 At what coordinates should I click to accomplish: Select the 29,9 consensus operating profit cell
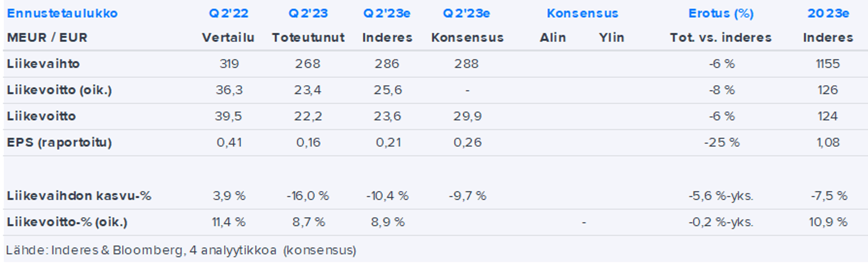[467, 116]
